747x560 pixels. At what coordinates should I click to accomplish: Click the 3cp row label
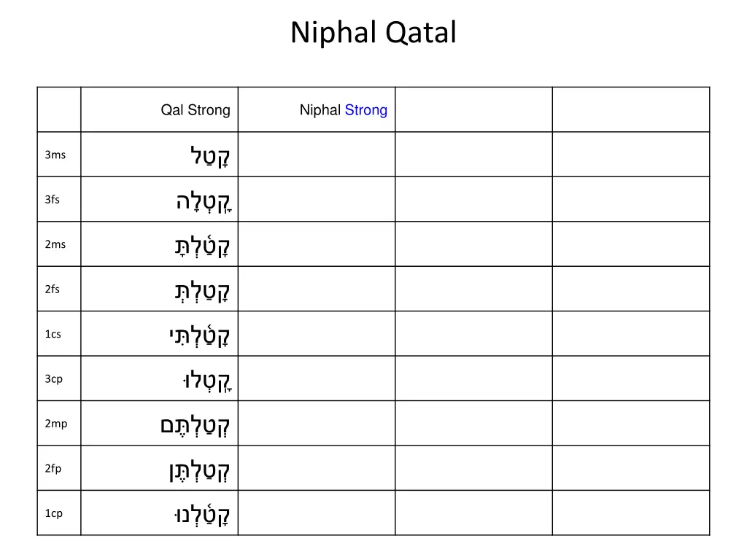point(54,379)
